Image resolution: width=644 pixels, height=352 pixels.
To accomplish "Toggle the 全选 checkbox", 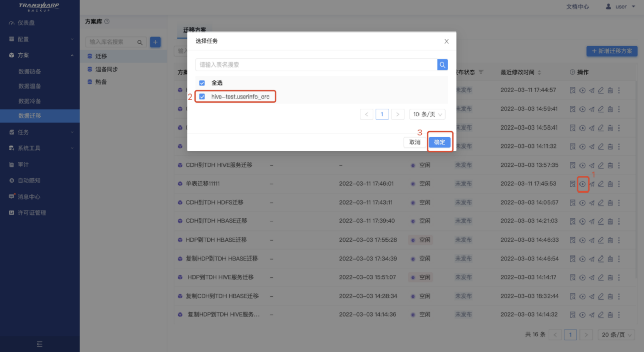I will point(202,83).
